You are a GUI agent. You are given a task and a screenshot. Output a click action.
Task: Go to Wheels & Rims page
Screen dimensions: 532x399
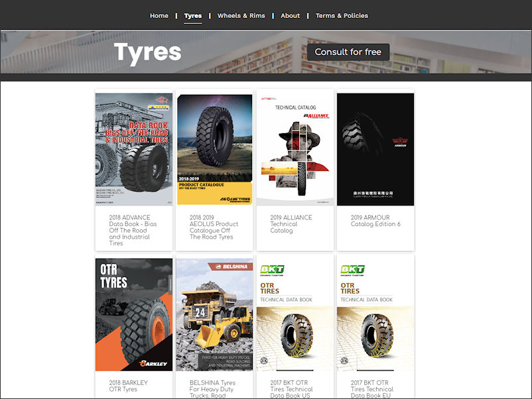click(x=241, y=16)
